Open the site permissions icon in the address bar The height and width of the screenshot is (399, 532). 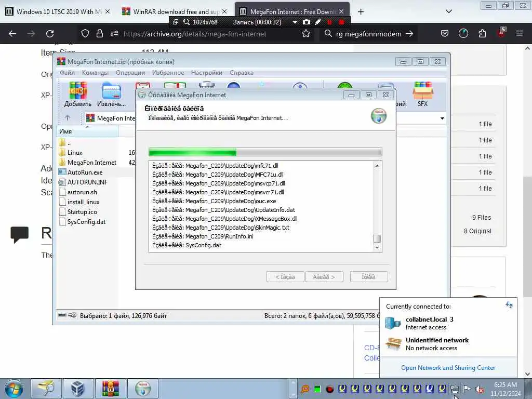(x=114, y=34)
